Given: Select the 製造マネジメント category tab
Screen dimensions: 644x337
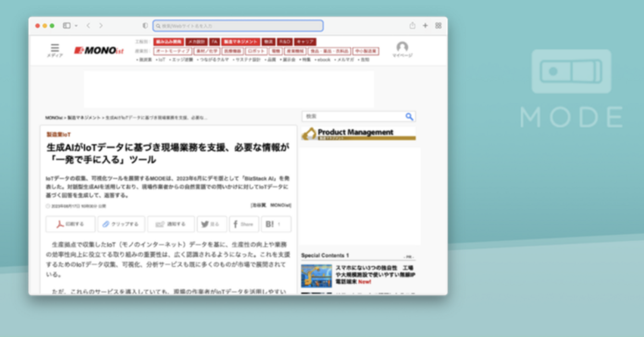Looking at the screenshot, I should click(x=240, y=42).
